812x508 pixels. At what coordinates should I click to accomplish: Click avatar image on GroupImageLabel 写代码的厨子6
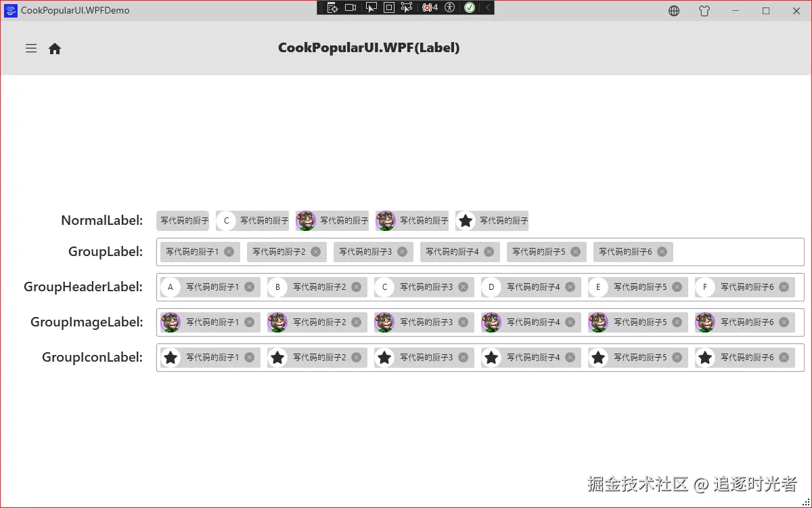(x=705, y=322)
